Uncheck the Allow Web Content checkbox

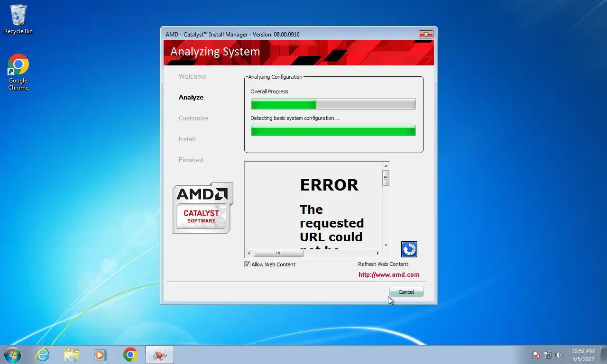(247, 264)
